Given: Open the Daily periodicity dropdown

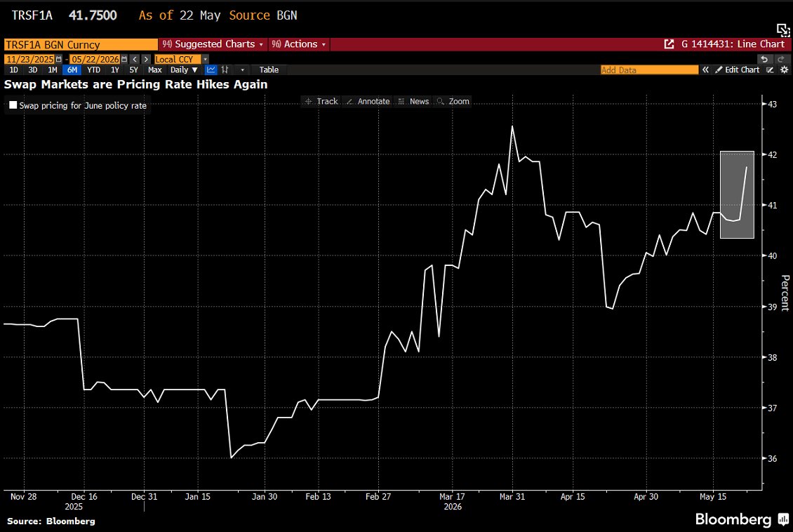Looking at the screenshot, I should (x=184, y=69).
